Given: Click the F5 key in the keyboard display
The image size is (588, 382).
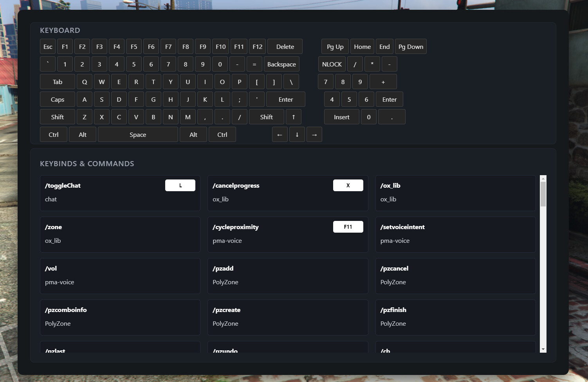Looking at the screenshot, I should [x=133, y=46].
